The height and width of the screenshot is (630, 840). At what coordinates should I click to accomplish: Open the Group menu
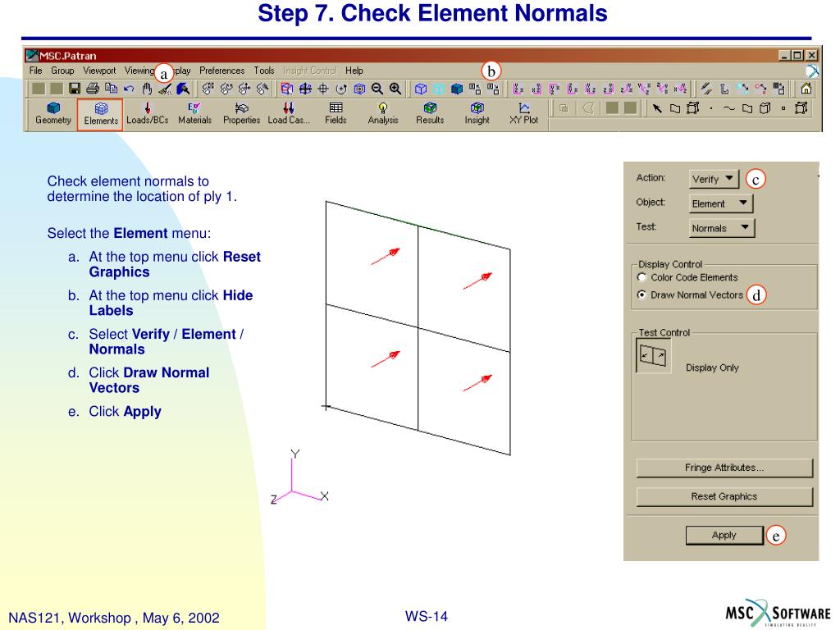(x=62, y=71)
